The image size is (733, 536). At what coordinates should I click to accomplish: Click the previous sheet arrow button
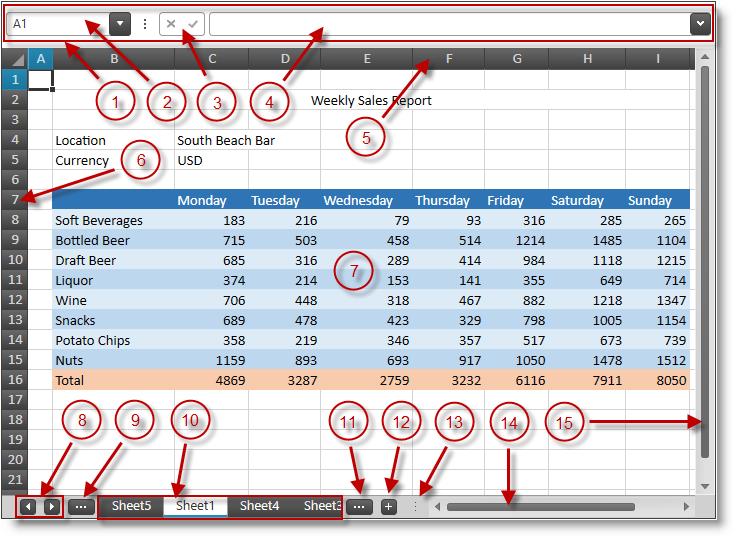[x=29, y=507]
